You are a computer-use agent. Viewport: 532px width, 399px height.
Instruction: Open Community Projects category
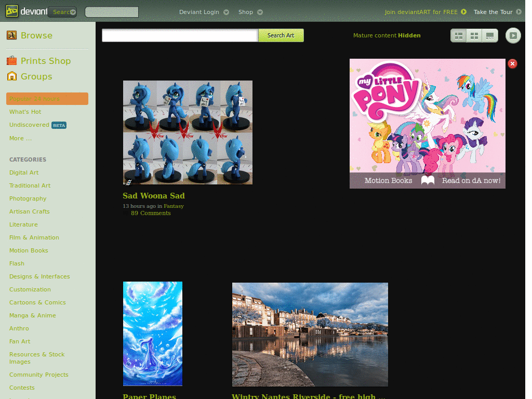tap(38, 375)
